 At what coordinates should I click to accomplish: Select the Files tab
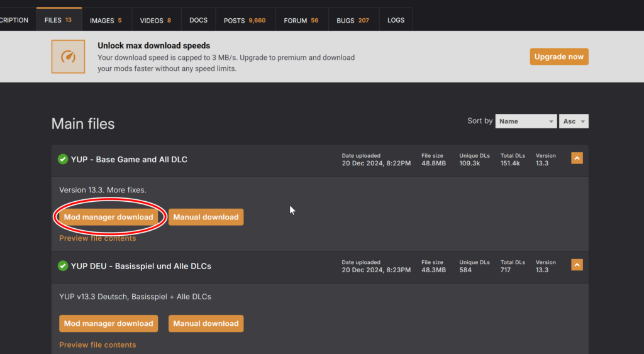click(58, 20)
